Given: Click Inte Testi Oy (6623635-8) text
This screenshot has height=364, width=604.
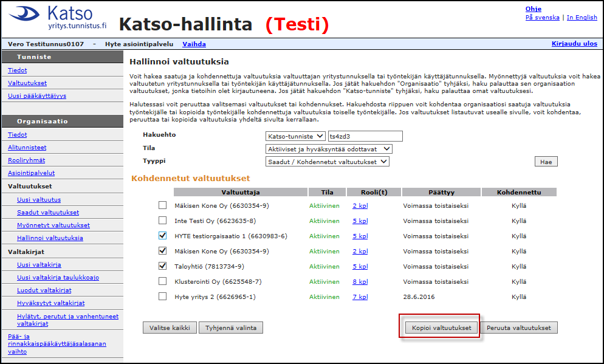Looking at the screenshot, I should point(215,221).
